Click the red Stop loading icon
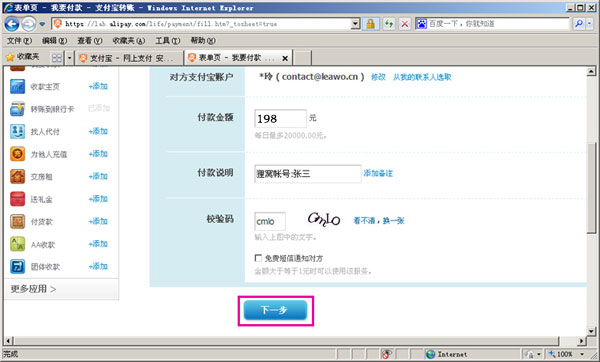 (404, 24)
